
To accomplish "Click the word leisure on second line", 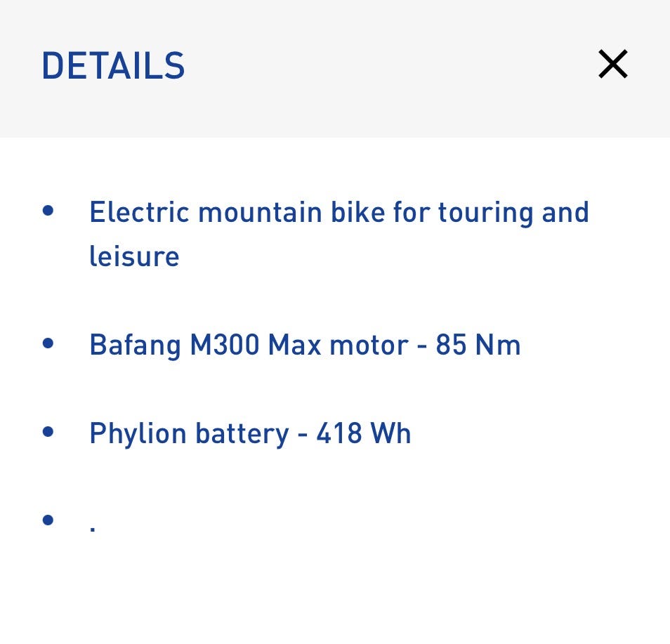I will 134,256.
